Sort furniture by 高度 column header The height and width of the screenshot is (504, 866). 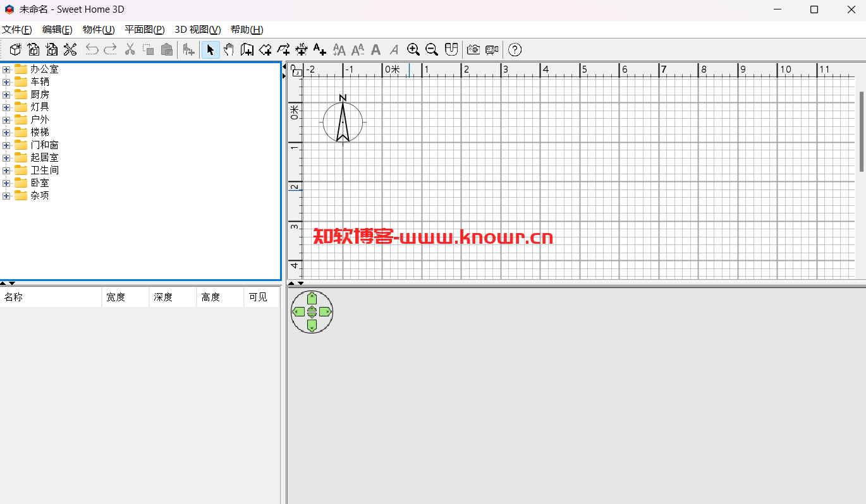pyautogui.click(x=220, y=297)
